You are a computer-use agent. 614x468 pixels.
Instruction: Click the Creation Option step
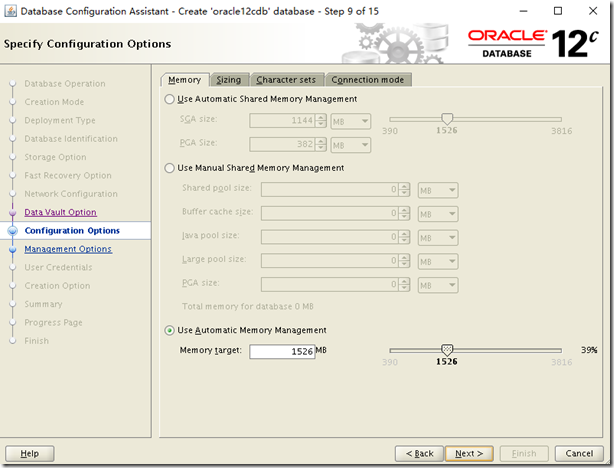57,286
